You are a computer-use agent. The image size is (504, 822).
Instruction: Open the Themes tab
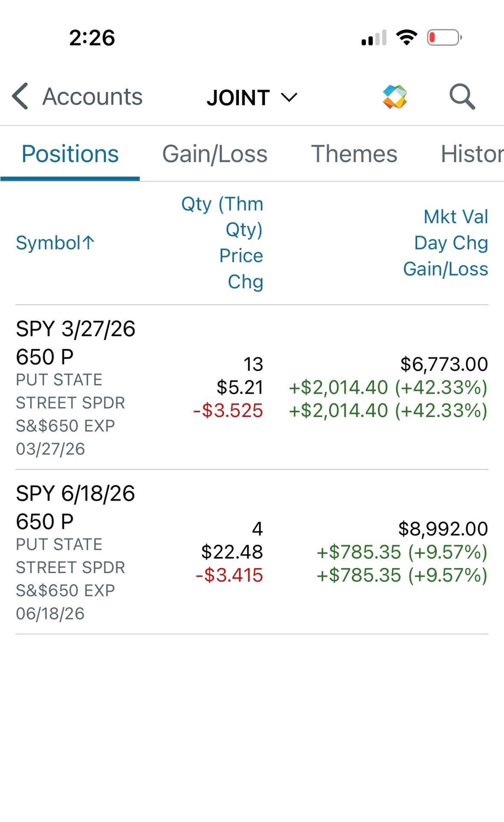tap(354, 154)
